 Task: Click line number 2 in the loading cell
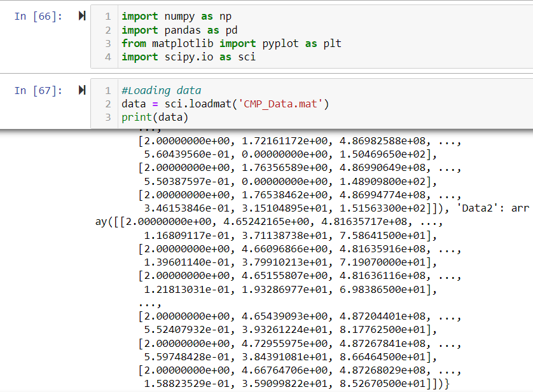click(108, 104)
